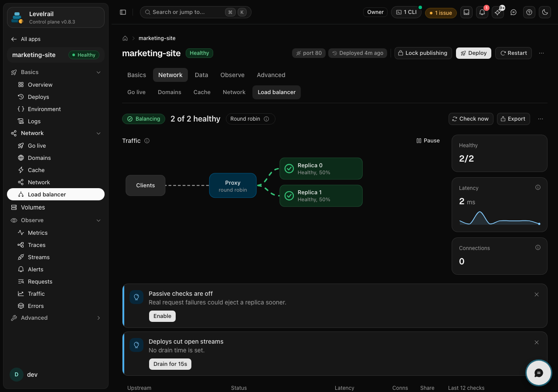Collapse the Basics sidebar section
Image resolution: width=558 pixels, height=392 pixels.
click(56, 72)
